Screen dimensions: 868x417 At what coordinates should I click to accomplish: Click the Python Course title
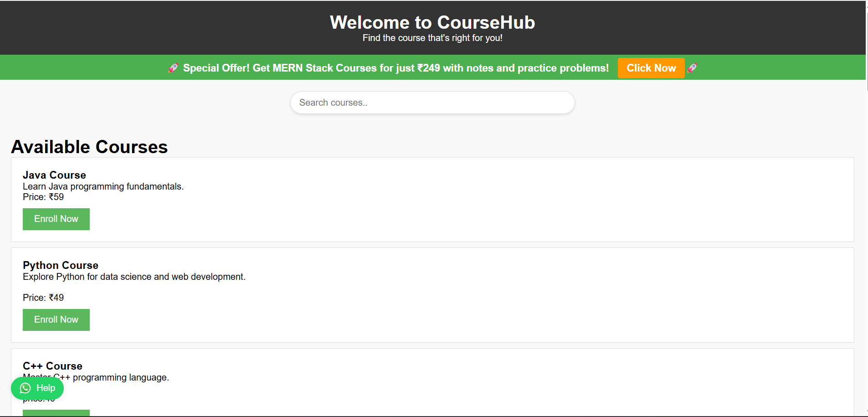click(61, 265)
